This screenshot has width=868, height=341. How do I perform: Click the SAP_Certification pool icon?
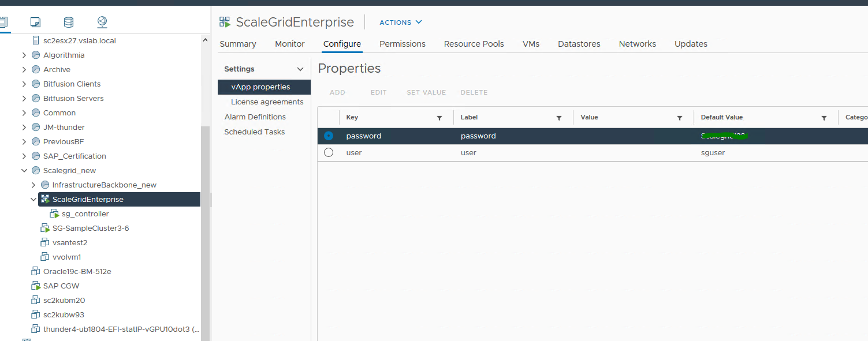coord(36,156)
